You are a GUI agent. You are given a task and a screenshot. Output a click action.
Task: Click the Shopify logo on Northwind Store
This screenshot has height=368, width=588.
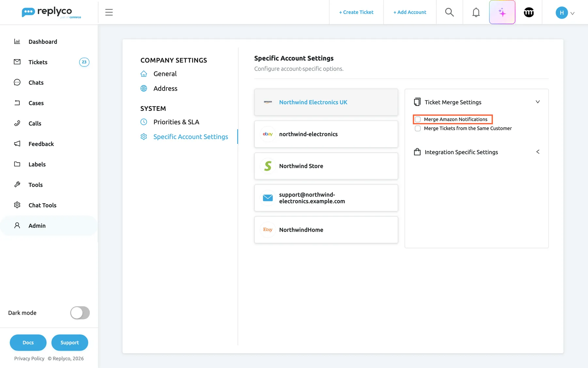268,166
